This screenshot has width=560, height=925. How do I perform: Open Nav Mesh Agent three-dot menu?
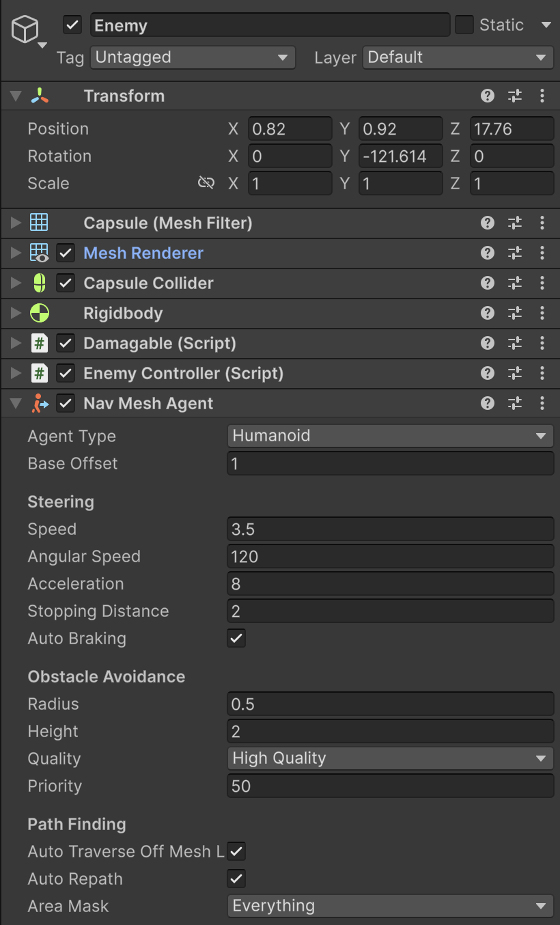(542, 404)
